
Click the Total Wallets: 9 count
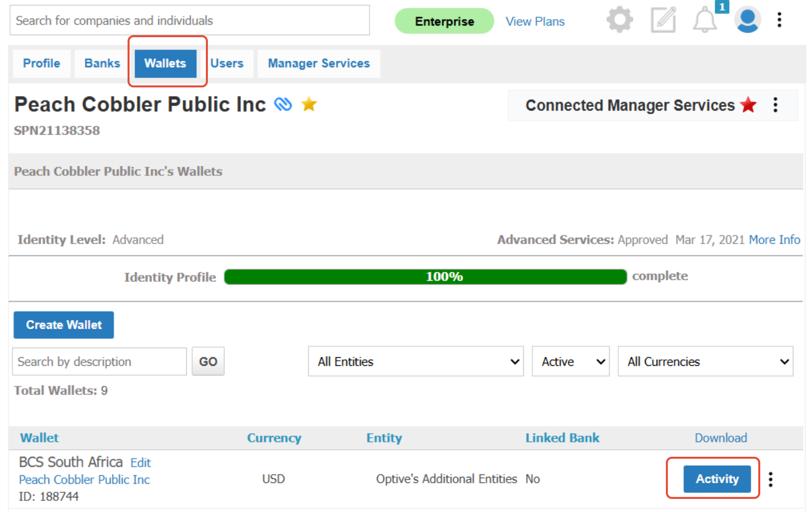(x=61, y=390)
